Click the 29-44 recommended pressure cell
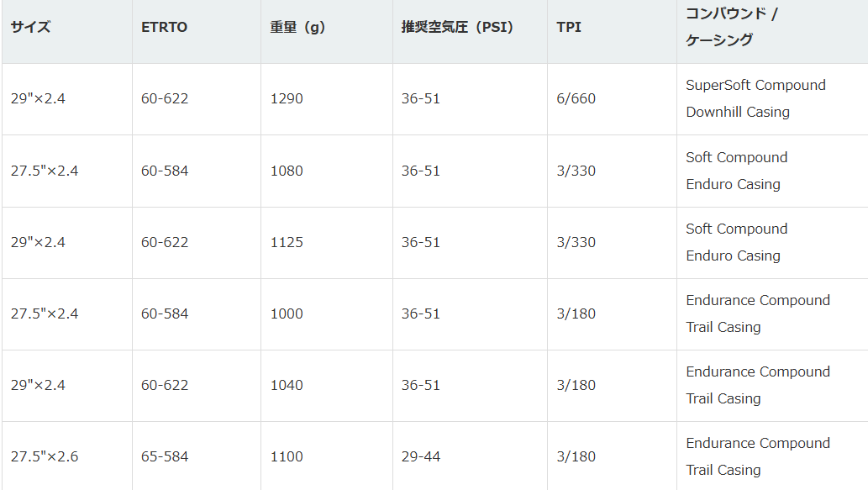This screenshot has width=868, height=490. pos(421,456)
